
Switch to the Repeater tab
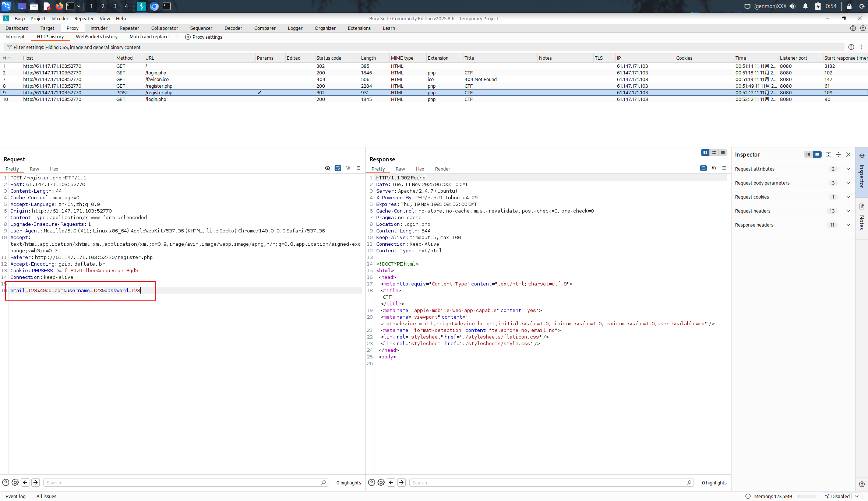point(129,28)
